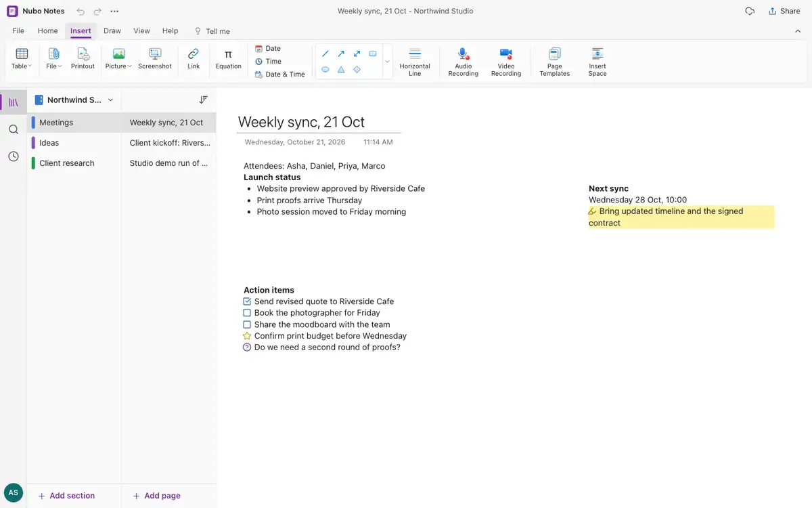Open the File attachment dropdown
This screenshot has height=508, width=812.
[53, 59]
